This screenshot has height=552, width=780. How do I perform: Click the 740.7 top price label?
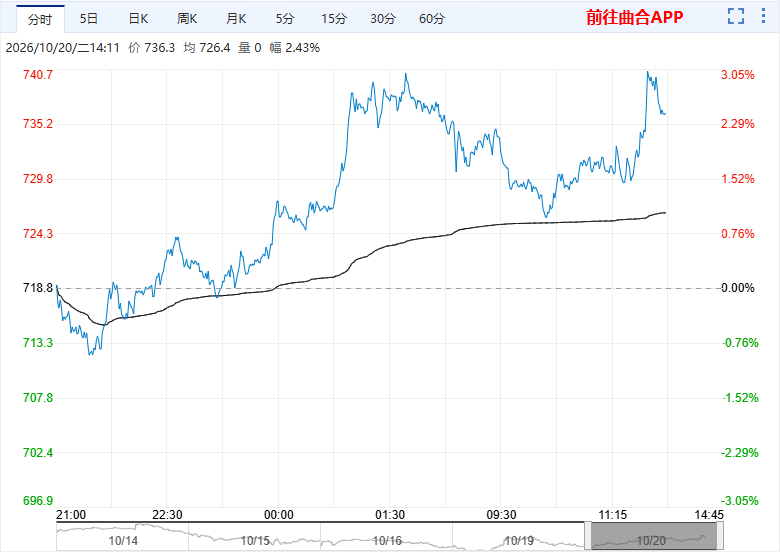(38, 75)
